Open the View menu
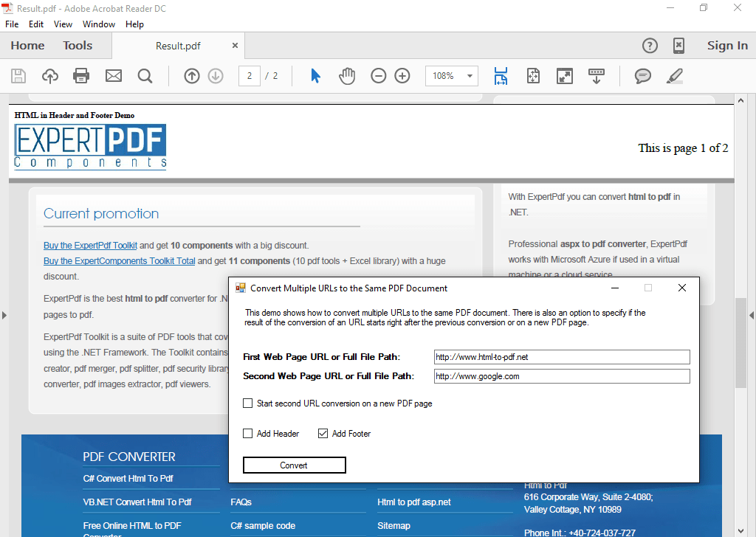 pos(63,24)
